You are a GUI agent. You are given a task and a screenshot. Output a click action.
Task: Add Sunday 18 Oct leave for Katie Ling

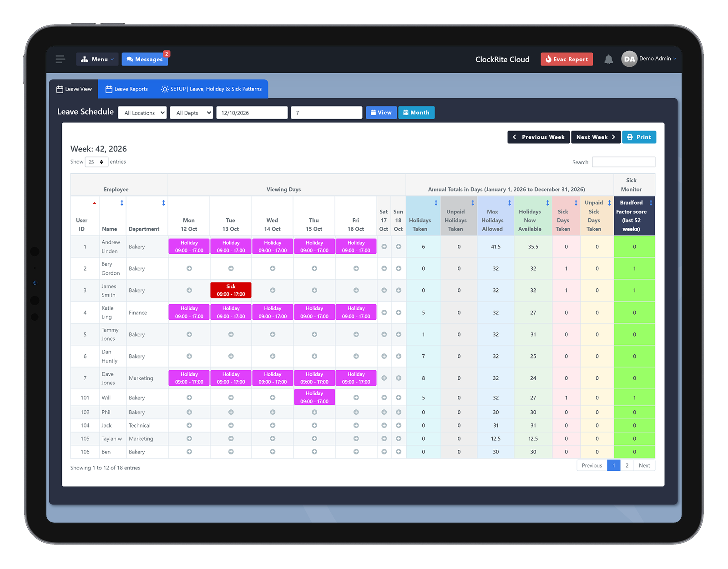coord(399,312)
